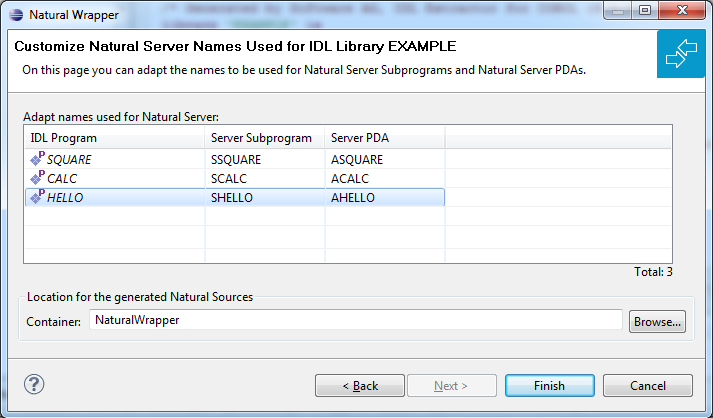Image resolution: width=713 pixels, height=418 pixels.
Task: Go back with the Back button
Action: click(360, 386)
